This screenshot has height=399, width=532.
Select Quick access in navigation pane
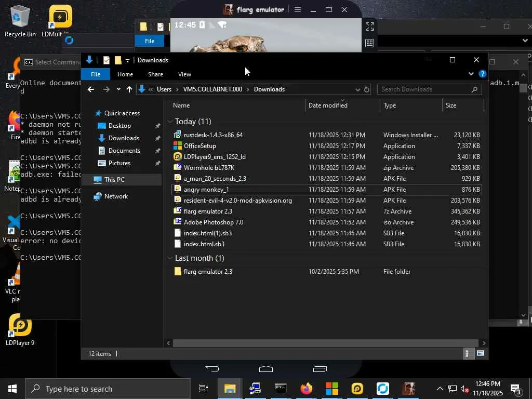coord(122,113)
